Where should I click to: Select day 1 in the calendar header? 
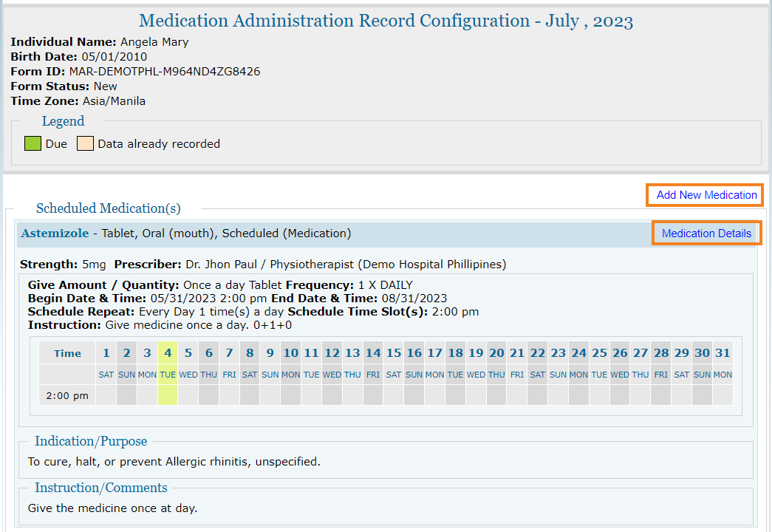(106, 352)
